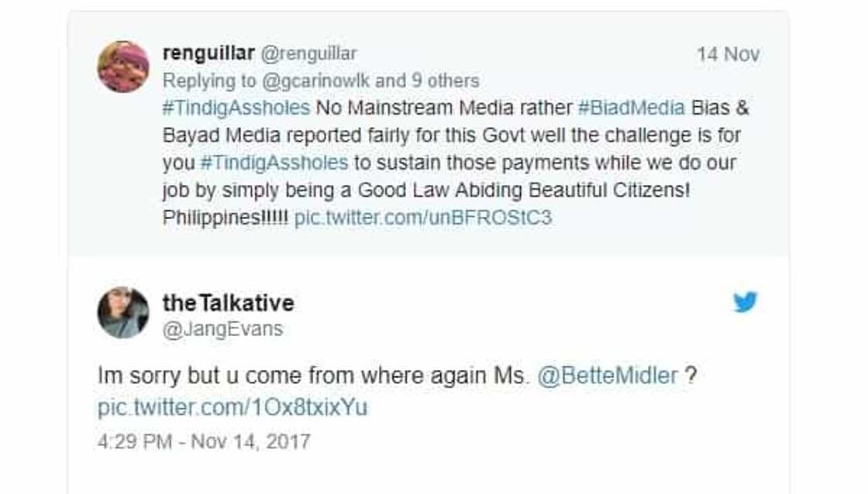Open theTalkative display name
The height and width of the screenshot is (494, 868).
tap(228, 303)
